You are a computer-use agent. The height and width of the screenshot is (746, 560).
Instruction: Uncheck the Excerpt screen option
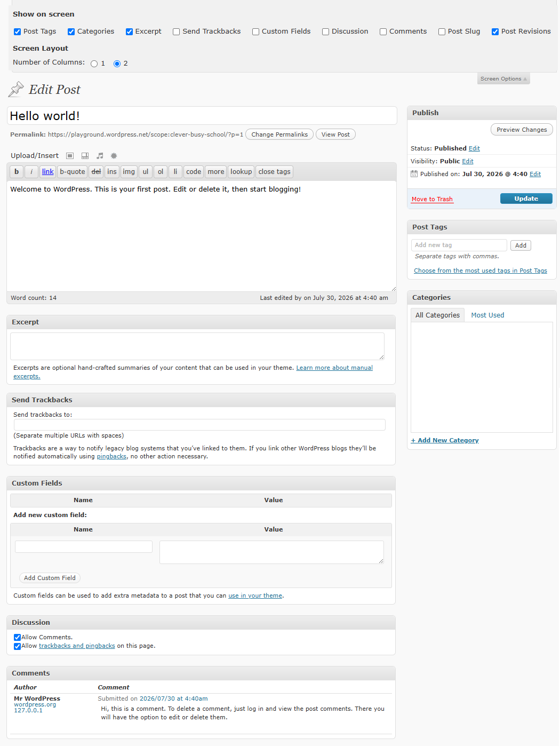point(129,31)
